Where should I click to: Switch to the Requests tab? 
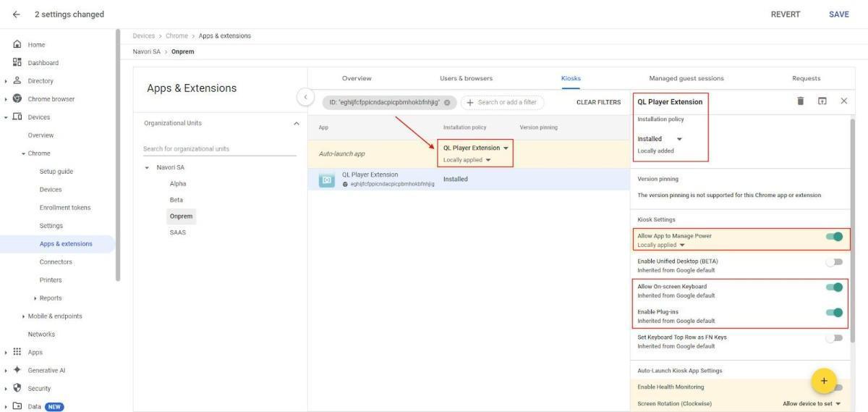click(806, 78)
